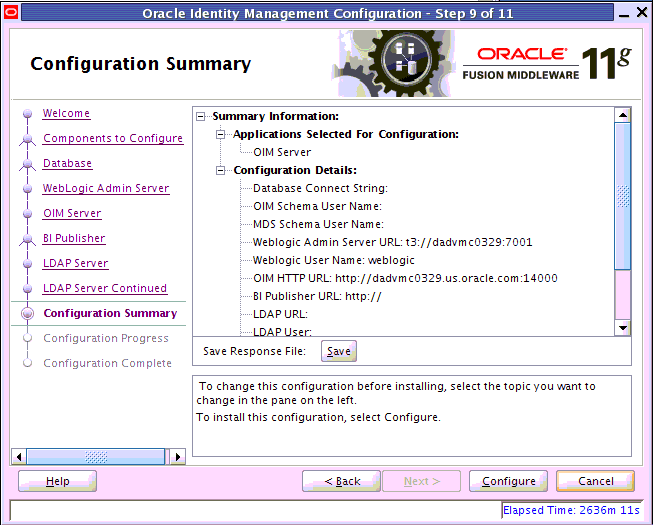Click the down arrow of summary scrollbar
Viewport: 653px width, 525px height.
click(x=623, y=327)
